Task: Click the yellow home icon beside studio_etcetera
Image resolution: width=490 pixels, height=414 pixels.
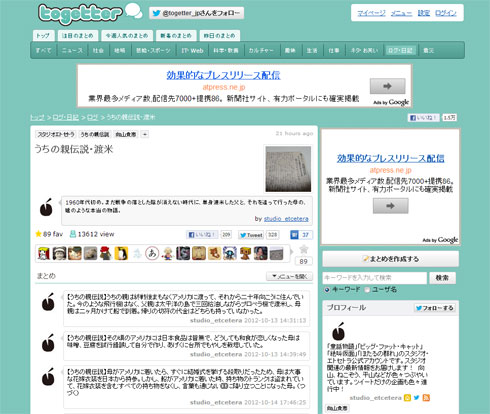Action: tap(407, 398)
